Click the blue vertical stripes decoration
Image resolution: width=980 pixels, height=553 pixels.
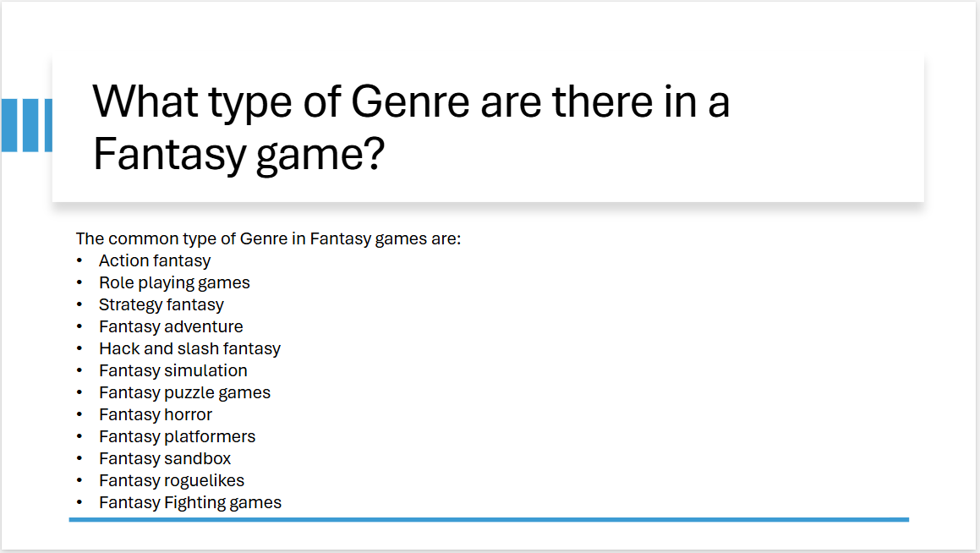(x=26, y=125)
